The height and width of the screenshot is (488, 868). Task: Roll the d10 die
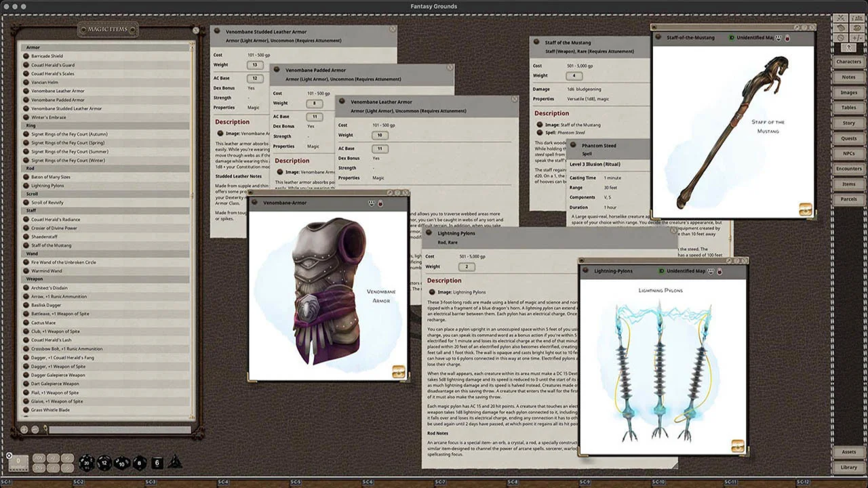[122, 463]
